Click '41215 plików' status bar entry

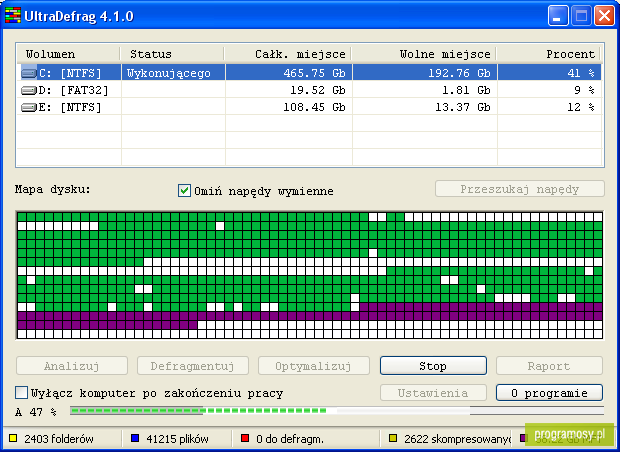pos(177,439)
